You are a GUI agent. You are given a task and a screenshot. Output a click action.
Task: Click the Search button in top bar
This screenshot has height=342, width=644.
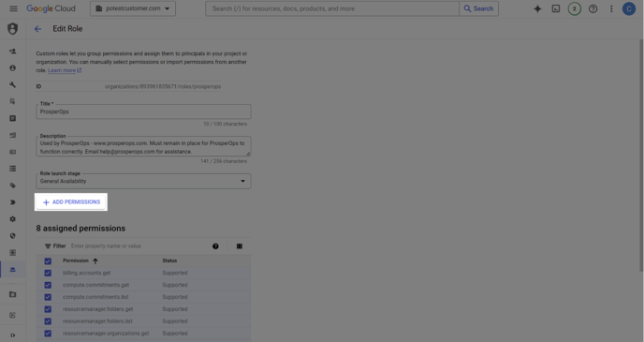pyautogui.click(x=478, y=8)
